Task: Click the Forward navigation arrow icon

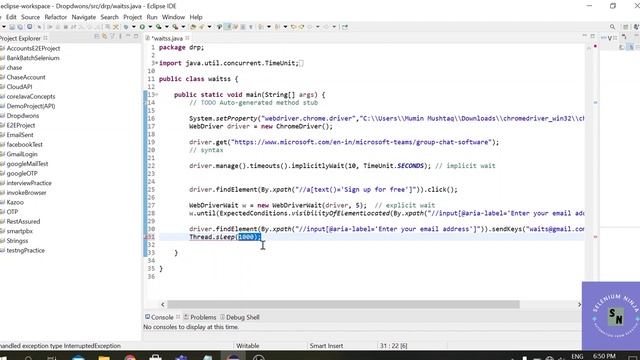Action: pyautogui.click(x=326, y=27)
